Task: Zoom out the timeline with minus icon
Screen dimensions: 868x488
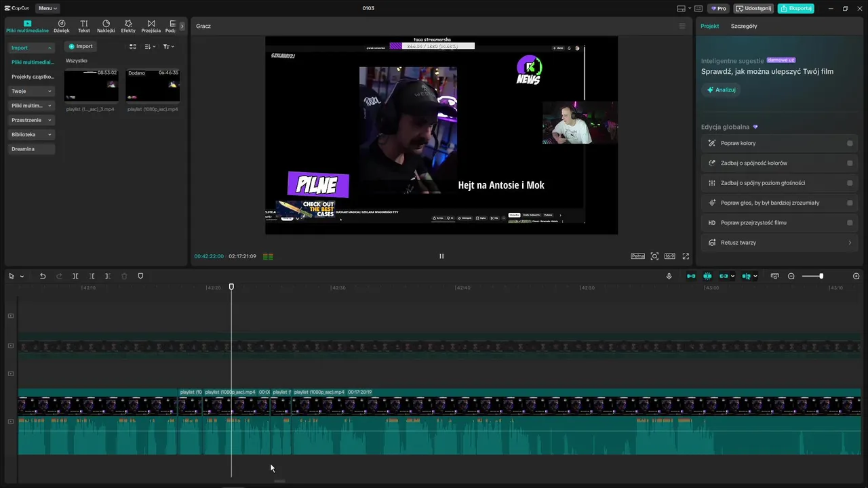Action: 791,276
